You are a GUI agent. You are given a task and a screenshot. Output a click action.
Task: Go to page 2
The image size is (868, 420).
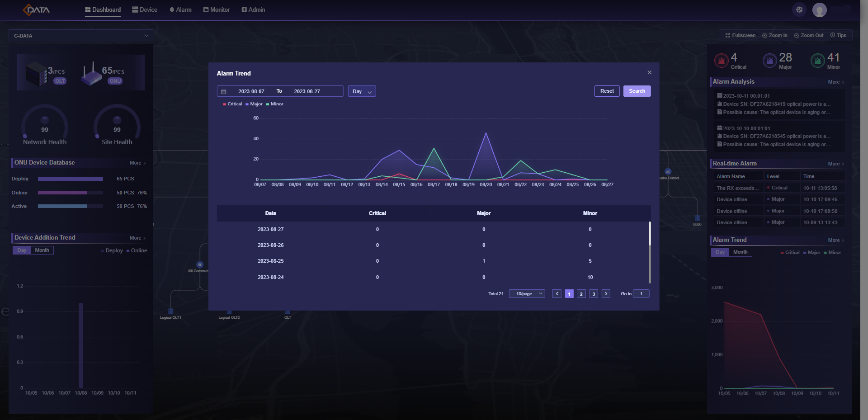[581, 294]
